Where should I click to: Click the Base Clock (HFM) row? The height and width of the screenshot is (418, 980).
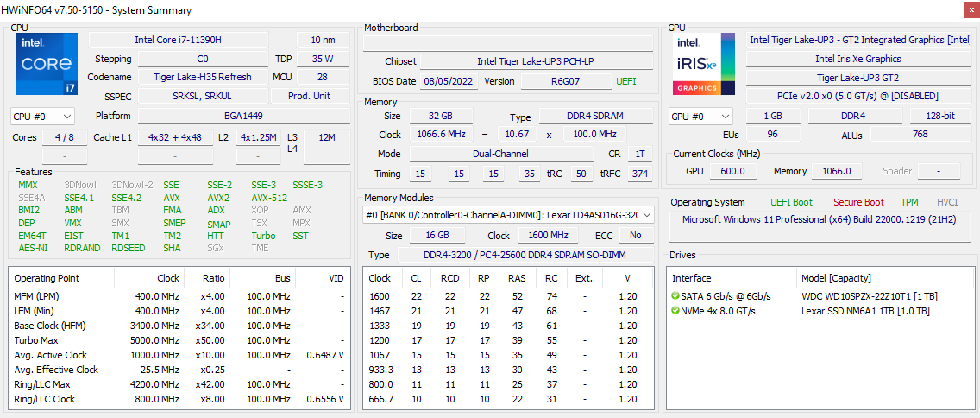pyautogui.click(x=179, y=326)
